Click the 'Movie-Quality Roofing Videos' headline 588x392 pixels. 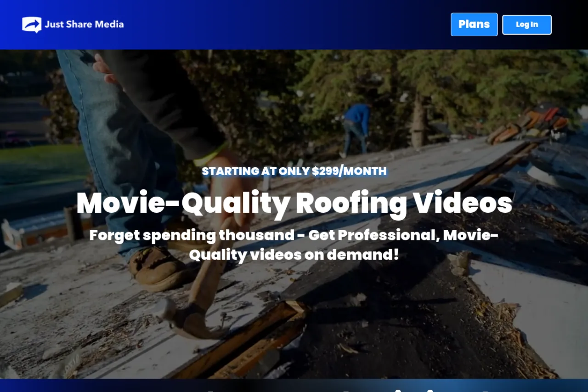point(294,203)
